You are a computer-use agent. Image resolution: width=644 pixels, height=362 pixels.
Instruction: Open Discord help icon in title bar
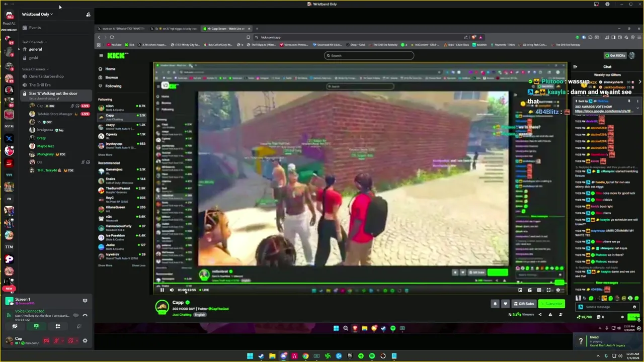coord(607,4)
